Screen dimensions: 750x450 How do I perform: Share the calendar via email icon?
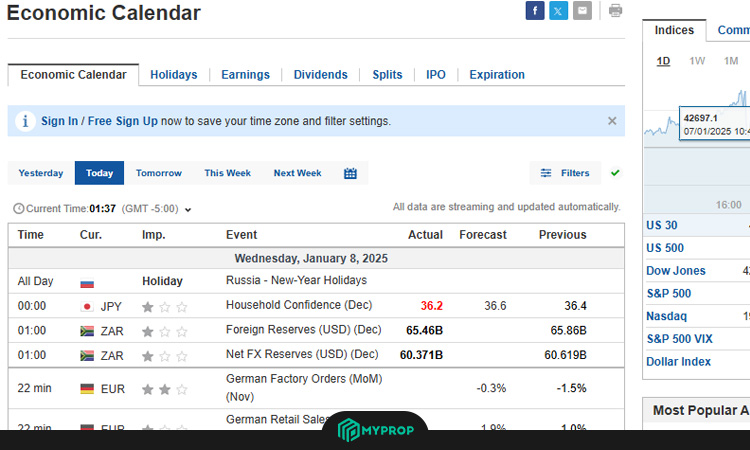582,11
